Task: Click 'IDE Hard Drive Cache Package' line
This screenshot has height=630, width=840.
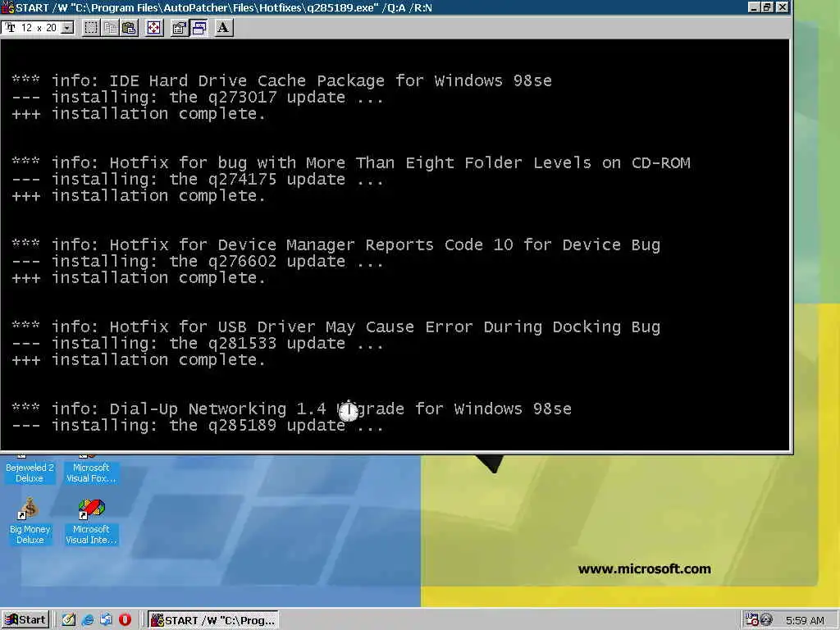Action: click(x=282, y=81)
